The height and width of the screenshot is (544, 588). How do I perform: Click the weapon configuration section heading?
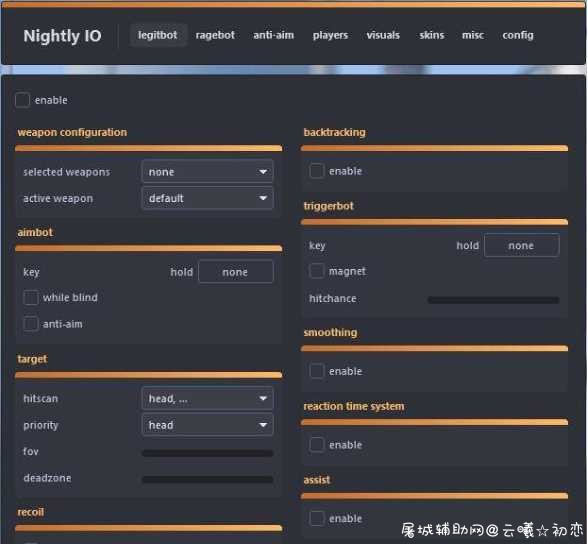click(x=72, y=132)
